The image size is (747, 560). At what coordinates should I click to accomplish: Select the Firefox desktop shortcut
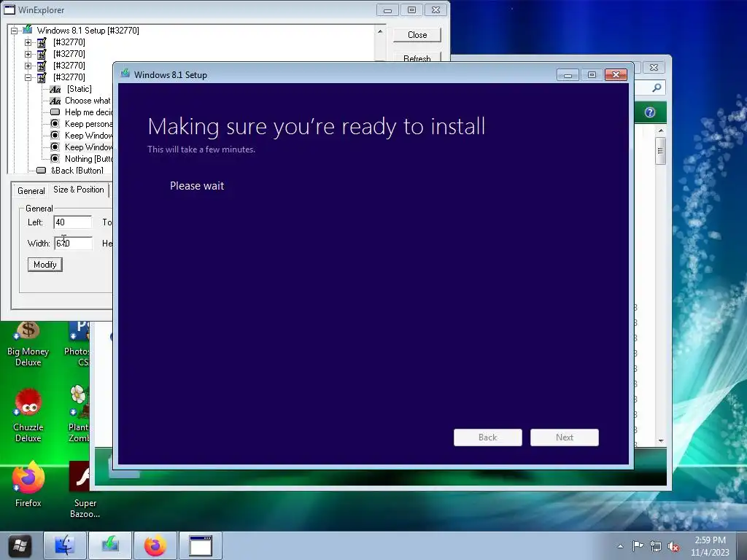28,484
